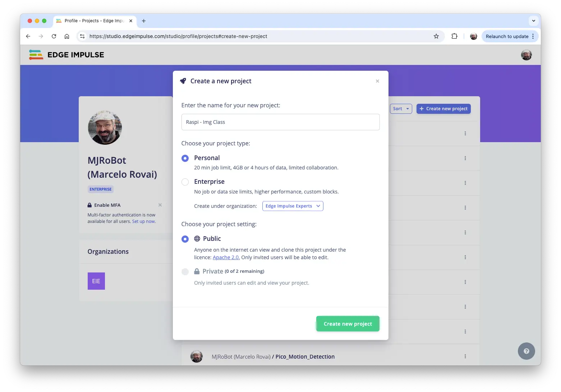Expand the Edge Impulse Experts organization dropdown

point(293,206)
